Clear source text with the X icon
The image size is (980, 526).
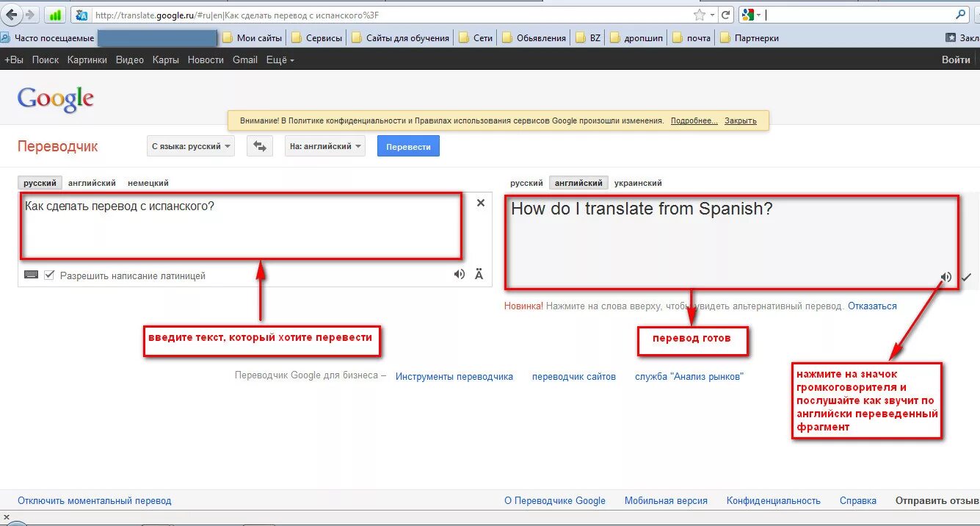(x=481, y=203)
